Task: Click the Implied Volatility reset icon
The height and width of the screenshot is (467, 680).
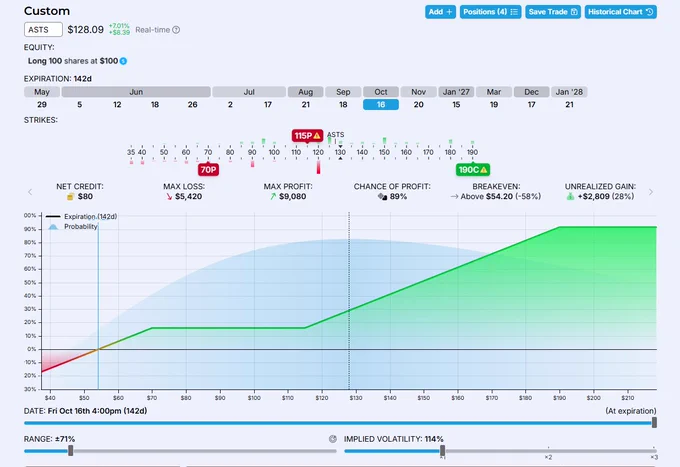Action: [333, 439]
